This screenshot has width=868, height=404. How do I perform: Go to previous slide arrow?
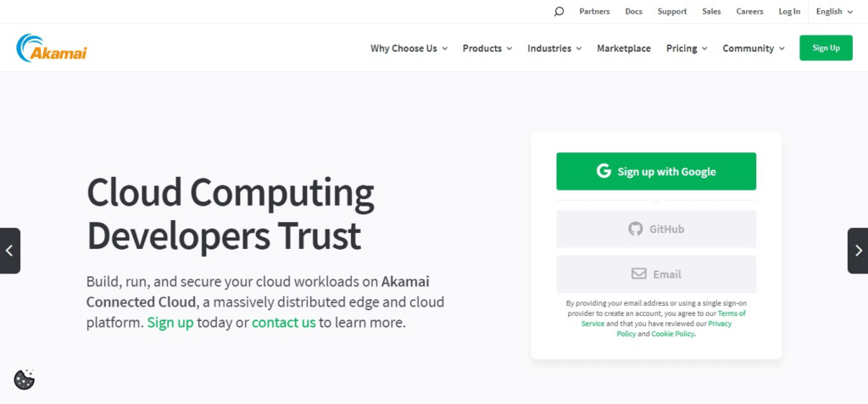(10, 251)
